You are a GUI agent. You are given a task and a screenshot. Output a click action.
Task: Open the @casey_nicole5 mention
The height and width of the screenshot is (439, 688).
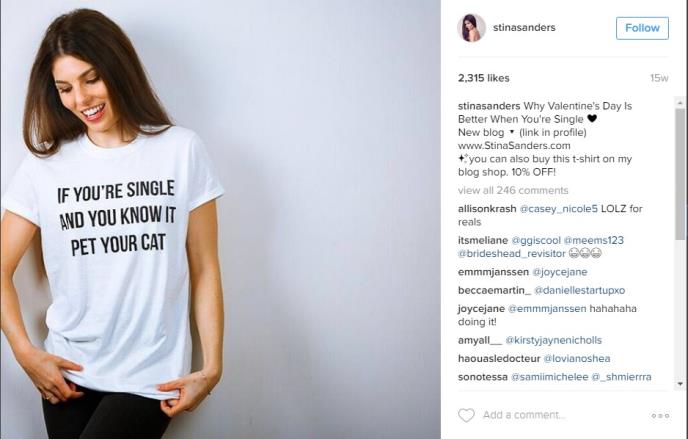(559, 209)
